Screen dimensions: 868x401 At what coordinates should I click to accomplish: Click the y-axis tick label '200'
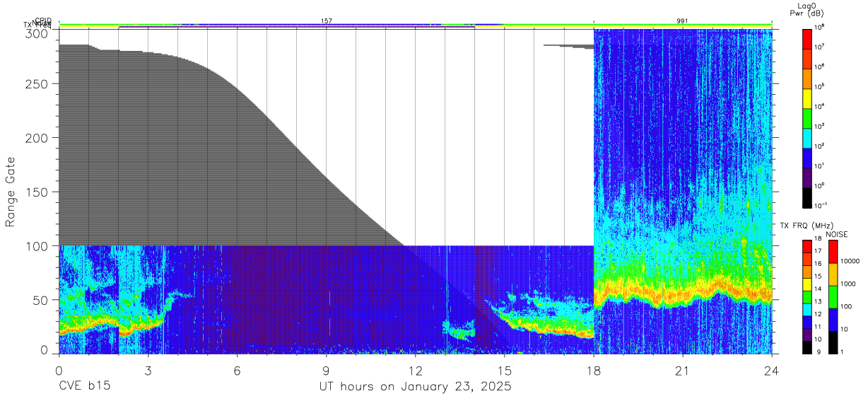37,138
